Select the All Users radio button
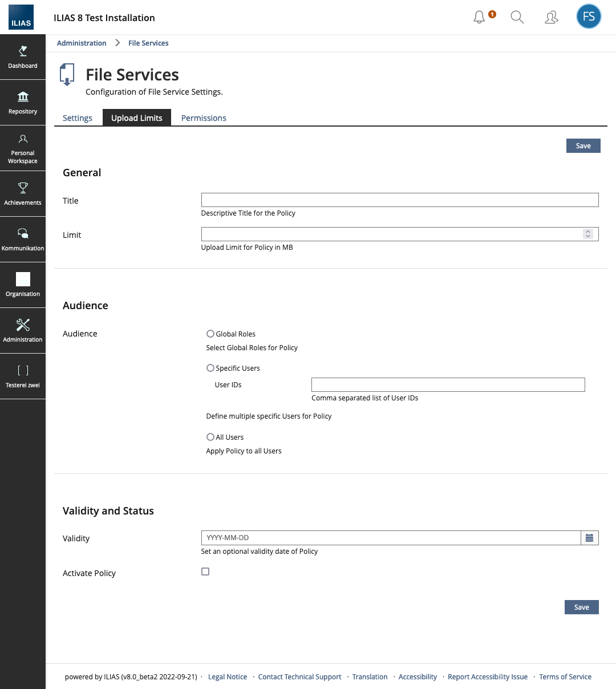This screenshot has height=689, width=616. tap(210, 437)
